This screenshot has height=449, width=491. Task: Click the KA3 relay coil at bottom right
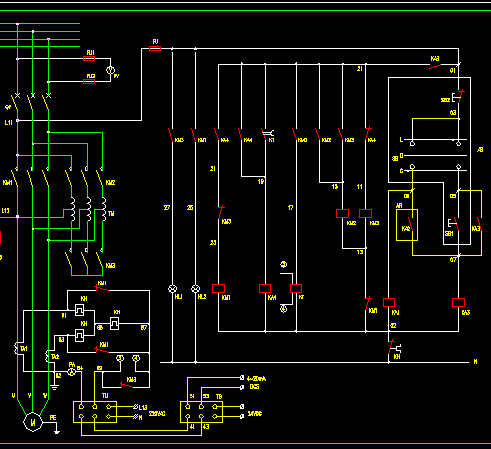[458, 303]
